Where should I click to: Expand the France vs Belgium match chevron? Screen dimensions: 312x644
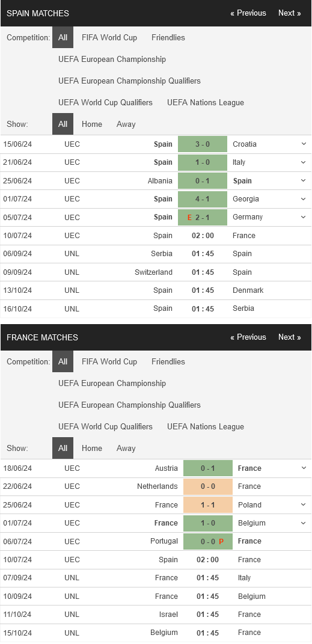pos(304,523)
